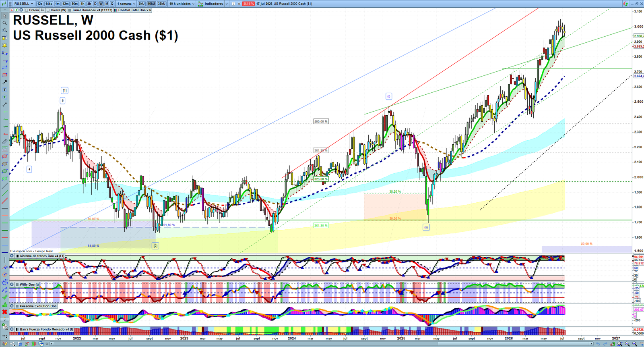Select the red rectangle drawing tool

[x=4, y=75]
